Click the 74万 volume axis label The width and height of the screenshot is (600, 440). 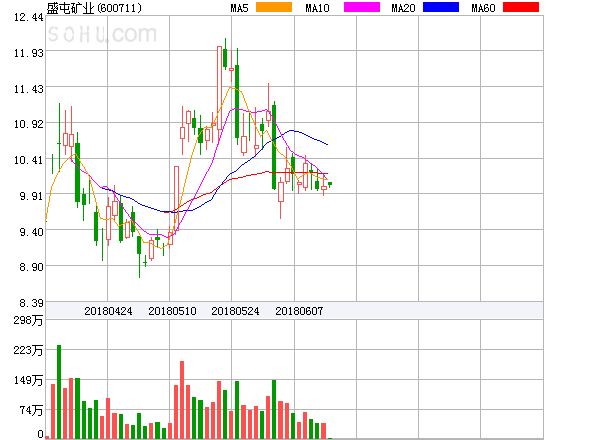point(31,410)
